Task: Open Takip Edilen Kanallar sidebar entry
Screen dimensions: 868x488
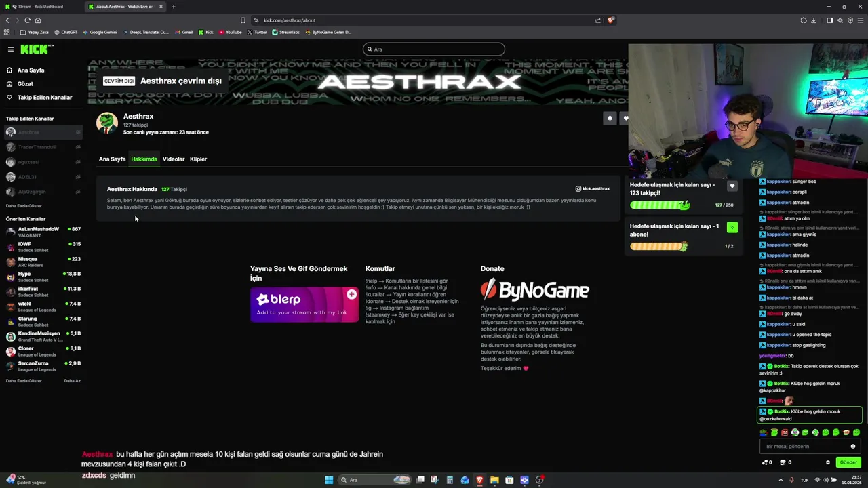Action: [45, 98]
